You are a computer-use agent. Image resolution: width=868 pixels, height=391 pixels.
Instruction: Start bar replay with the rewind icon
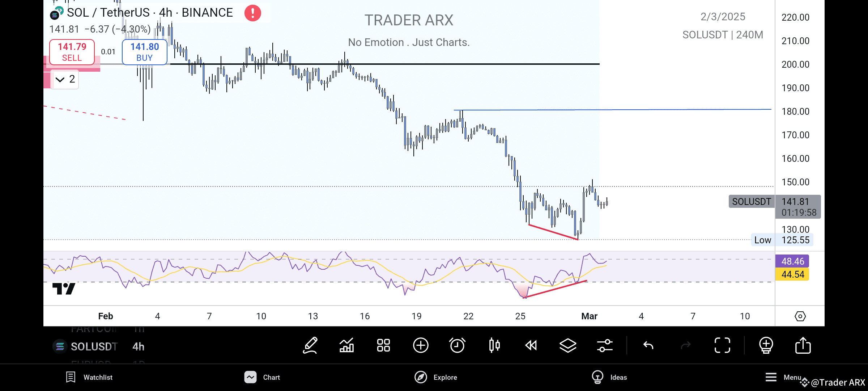coord(531,345)
